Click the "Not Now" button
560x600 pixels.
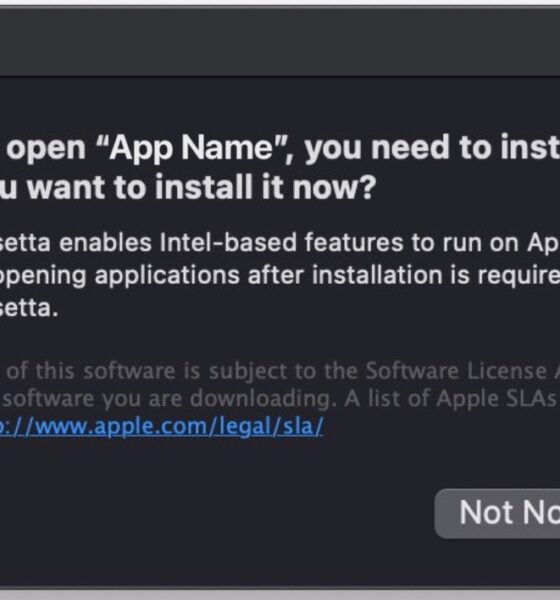click(x=498, y=513)
